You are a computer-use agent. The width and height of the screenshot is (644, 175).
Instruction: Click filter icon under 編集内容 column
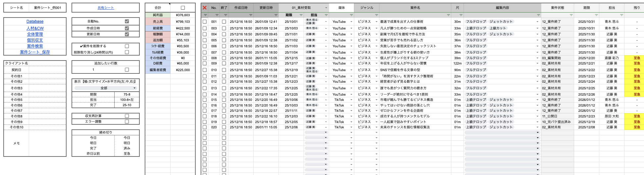click(538, 15)
